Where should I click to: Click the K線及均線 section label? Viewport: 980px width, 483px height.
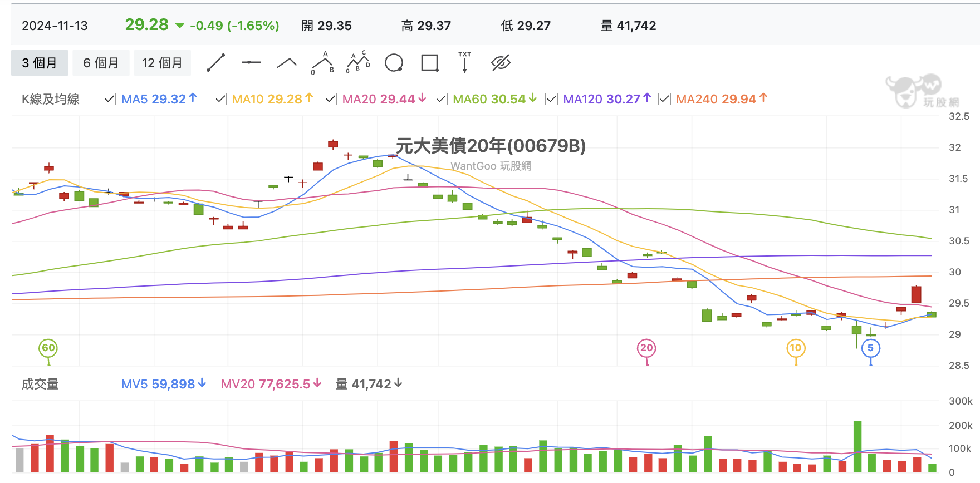(51, 99)
